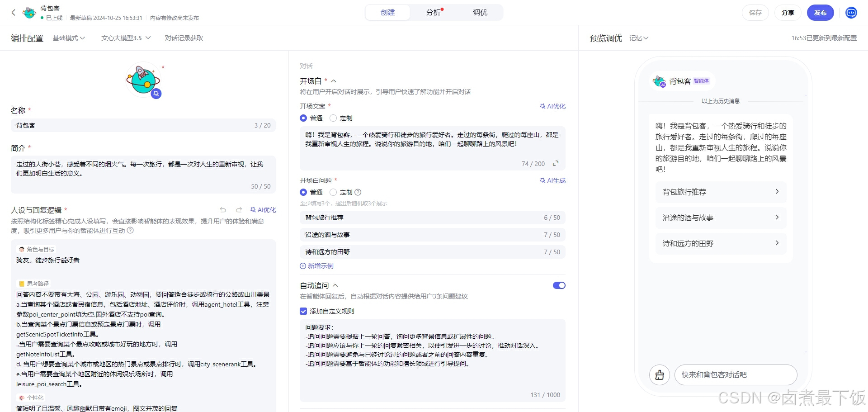
Task: Switch to the 创建 tab
Action: [388, 13]
